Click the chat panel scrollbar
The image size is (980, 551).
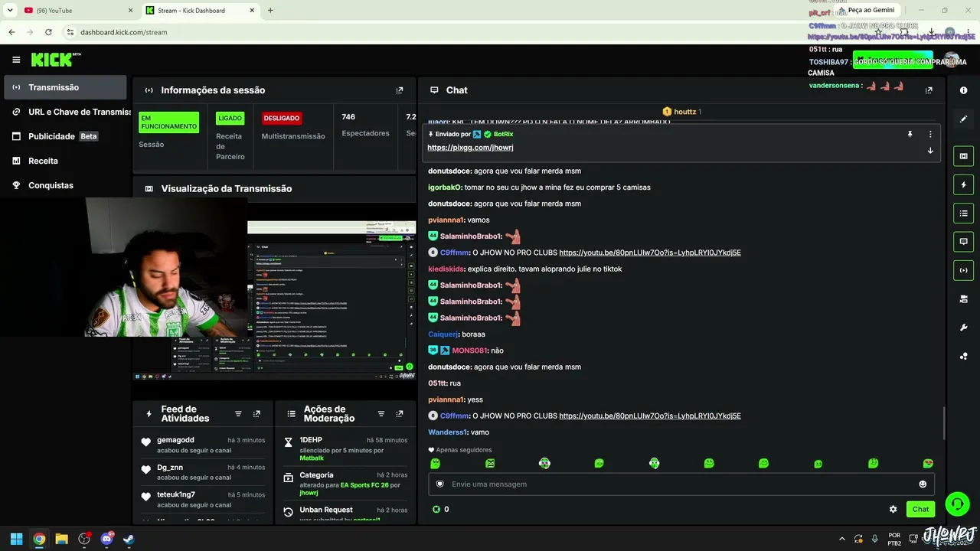(x=943, y=423)
